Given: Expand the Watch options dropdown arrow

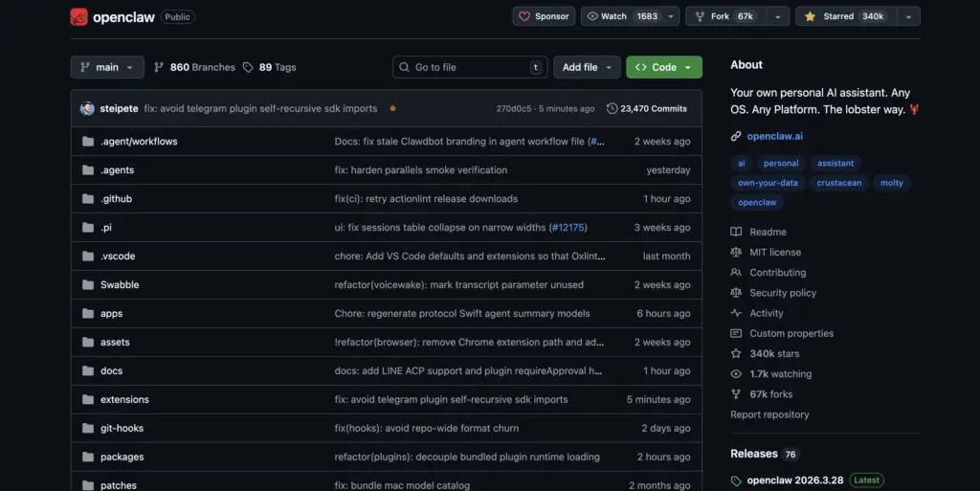Looking at the screenshot, I should coord(671,16).
